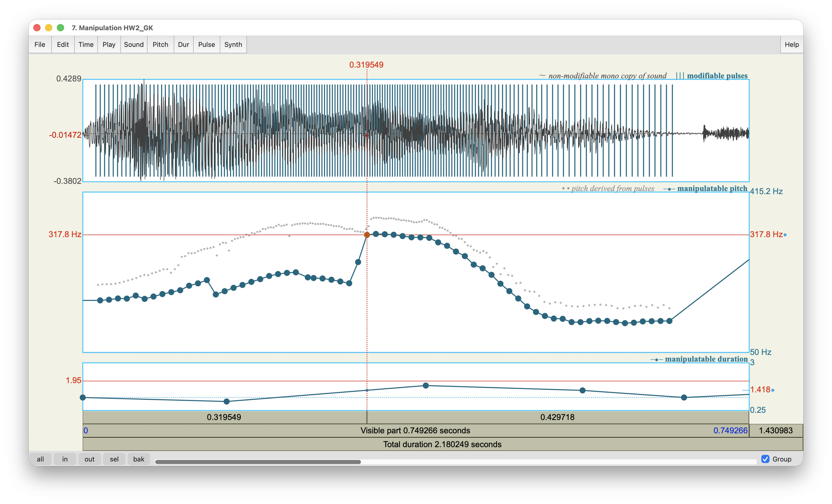Click the Visible part 0.749266 seconds bar
The image size is (832, 504).
point(415,431)
